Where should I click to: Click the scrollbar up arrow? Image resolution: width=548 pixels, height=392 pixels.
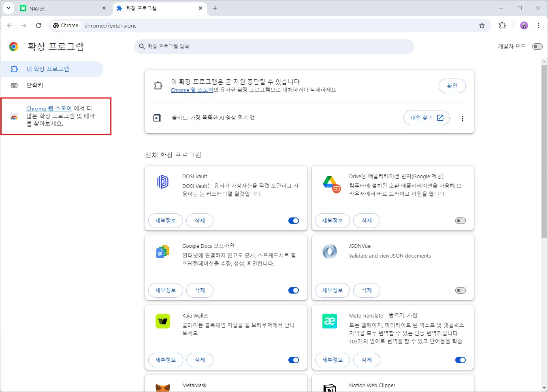point(544,62)
